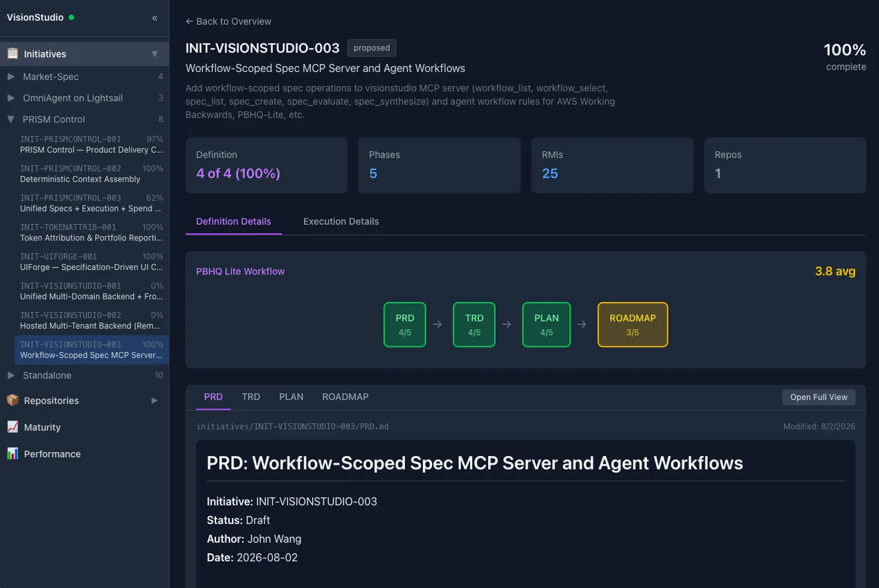The width and height of the screenshot is (879, 588).
Task: Select the TRD workflow stage box
Action: pyautogui.click(x=474, y=325)
